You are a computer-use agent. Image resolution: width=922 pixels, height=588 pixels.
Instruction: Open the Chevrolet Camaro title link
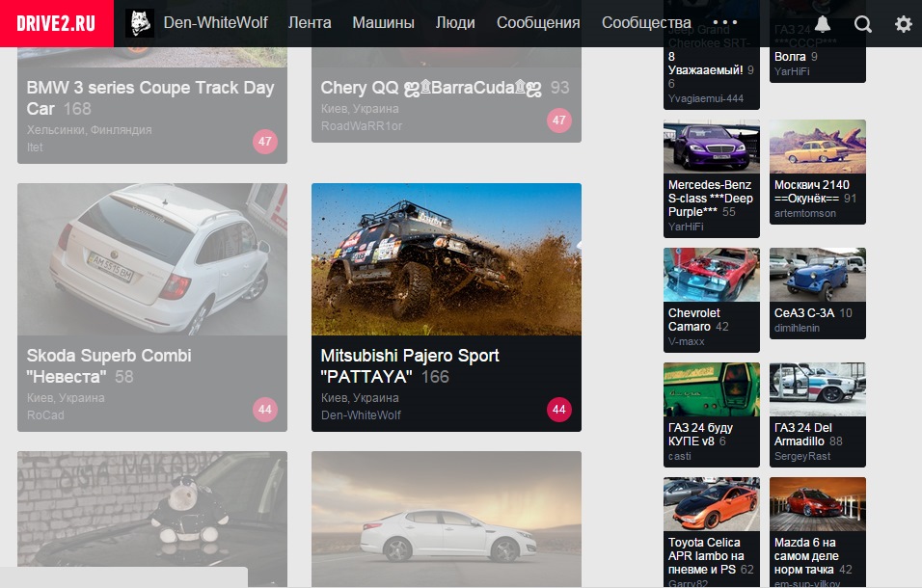point(693,320)
